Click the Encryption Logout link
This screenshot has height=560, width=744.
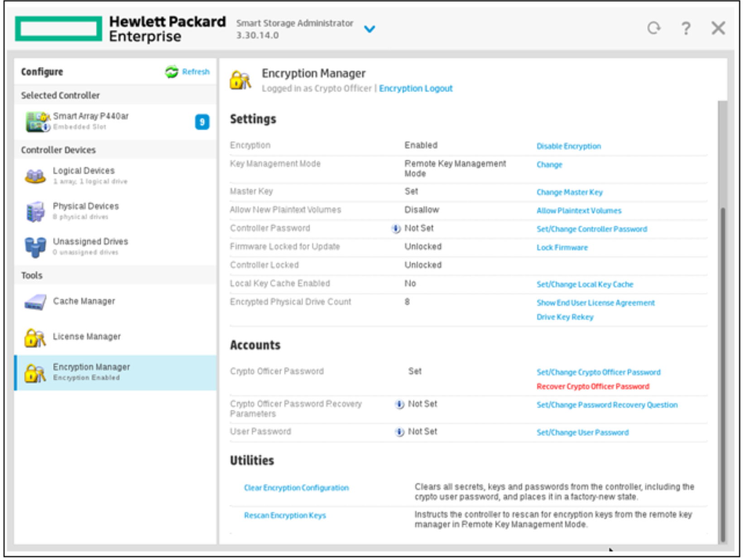pyautogui.click(x=416, y=89)
